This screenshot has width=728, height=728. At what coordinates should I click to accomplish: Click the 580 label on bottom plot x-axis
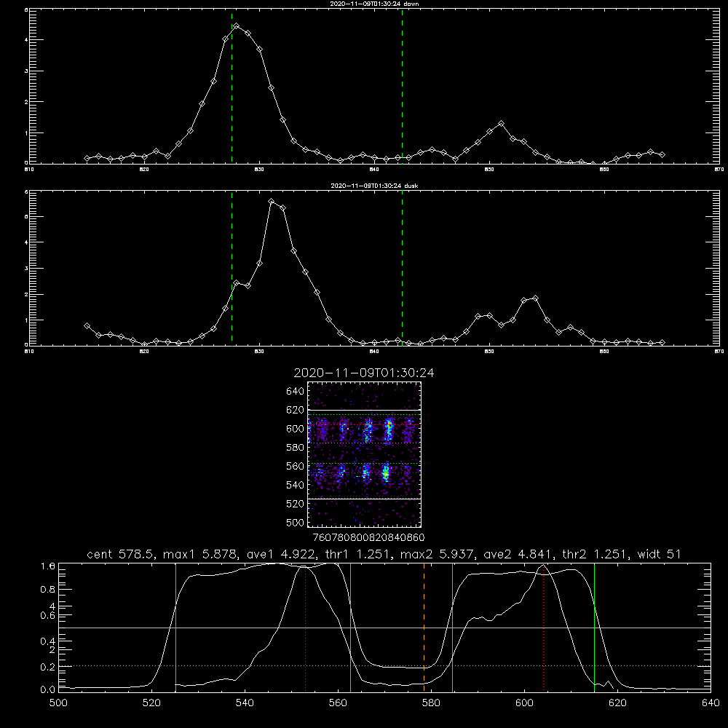click(431, 703)
